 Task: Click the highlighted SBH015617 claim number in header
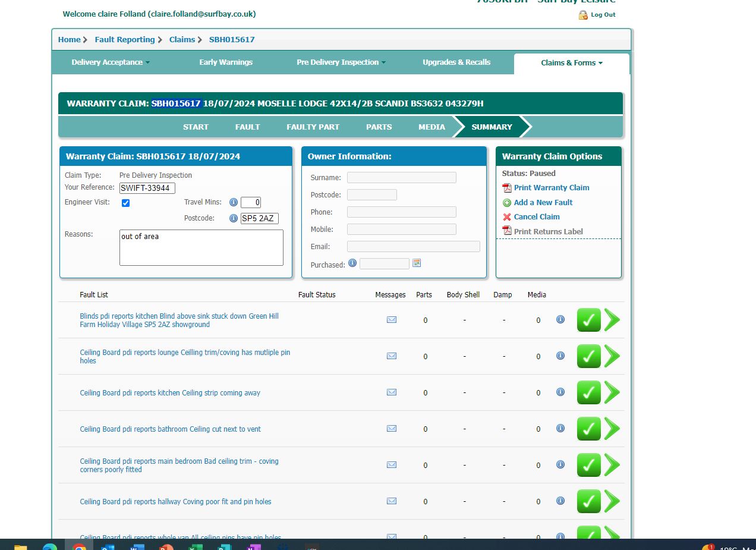tap(176, 103)
